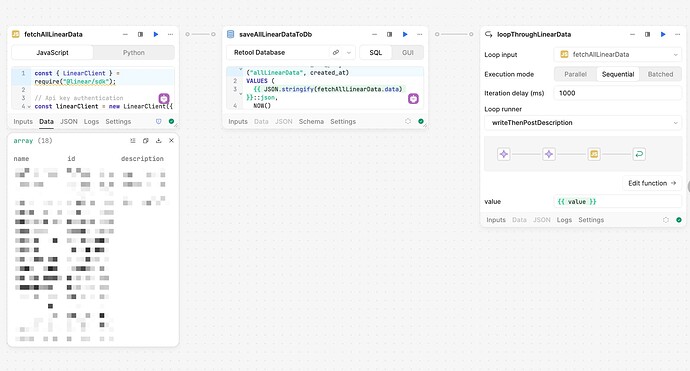Switch fetchAllLinearData language to JavaScript

coord(52,52)
